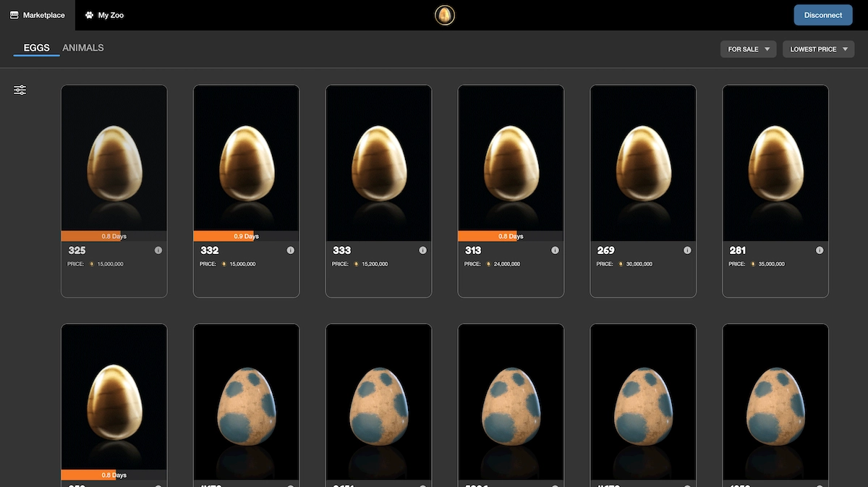
Task: Click the coin icon before price 24,000,000
Action: coord(488,264)
